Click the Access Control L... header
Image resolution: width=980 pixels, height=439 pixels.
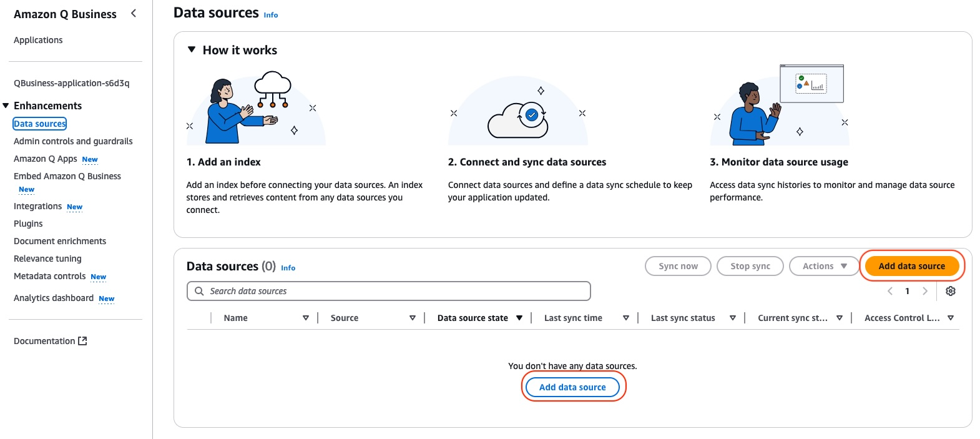[902, 318]
